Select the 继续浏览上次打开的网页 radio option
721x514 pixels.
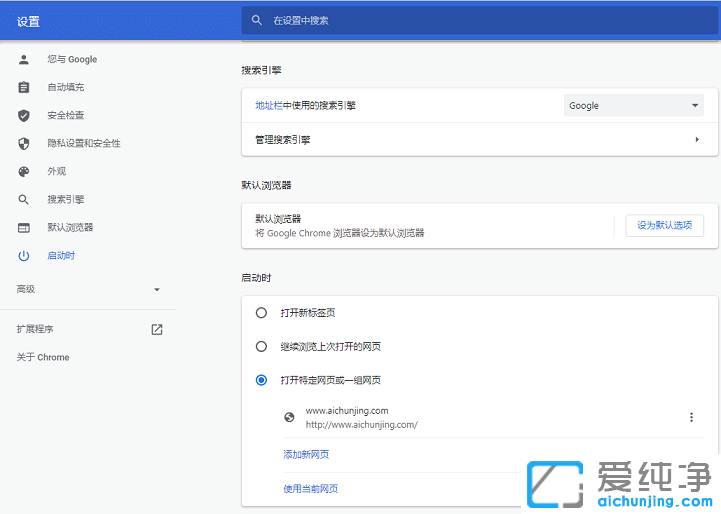(261, 347)
